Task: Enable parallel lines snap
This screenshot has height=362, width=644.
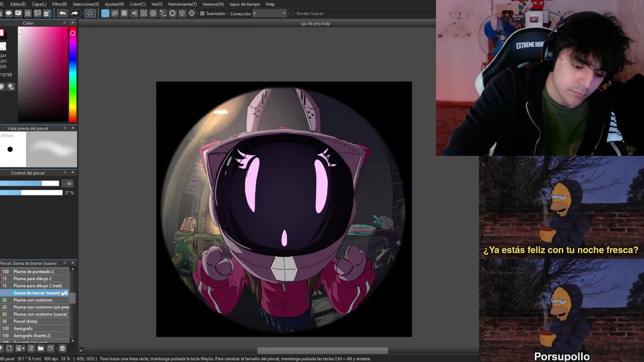Action: [115, 14]
